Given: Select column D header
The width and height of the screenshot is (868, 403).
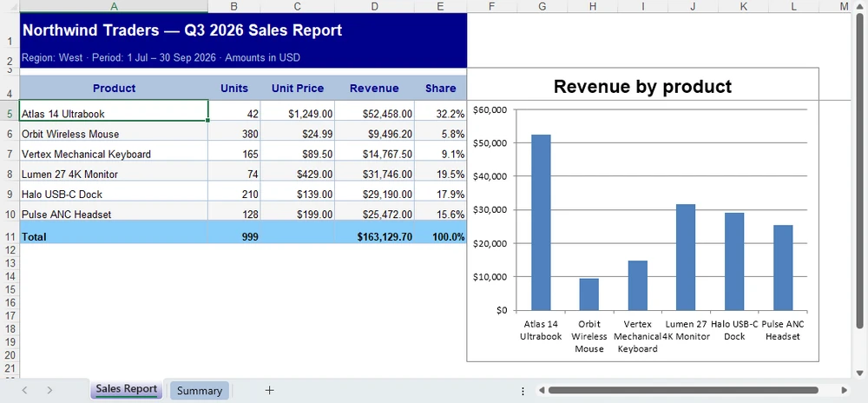Looking at the screenshot, I should tap(375, 6).
